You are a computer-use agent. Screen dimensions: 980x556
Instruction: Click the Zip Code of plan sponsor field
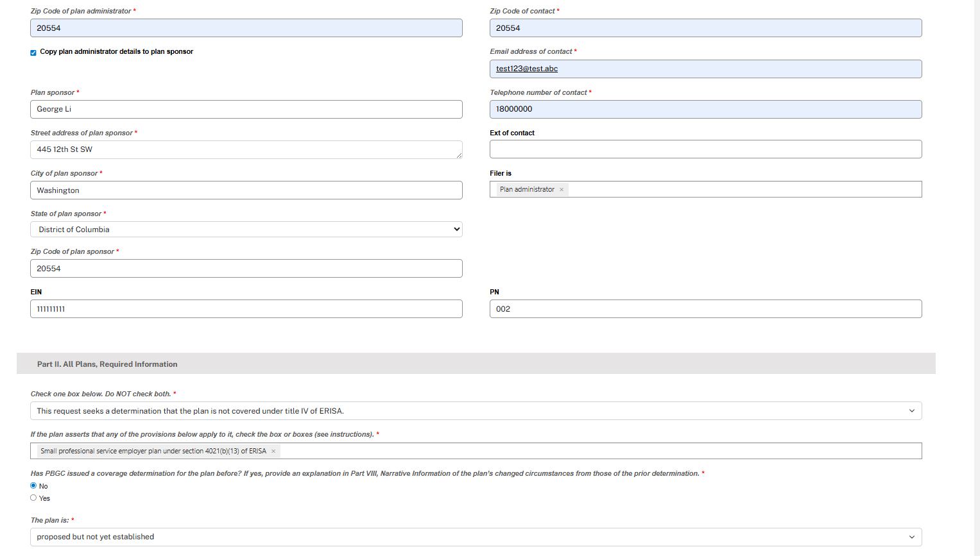click(x=246, y=269)
